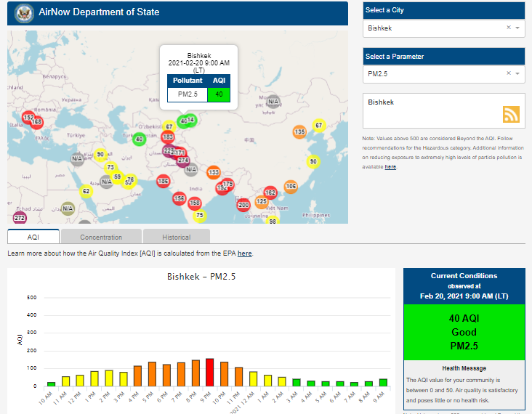Click the red 9 PM chart bar
The height and width of the screenshot is (414, 532).
(x=209, y=372)
